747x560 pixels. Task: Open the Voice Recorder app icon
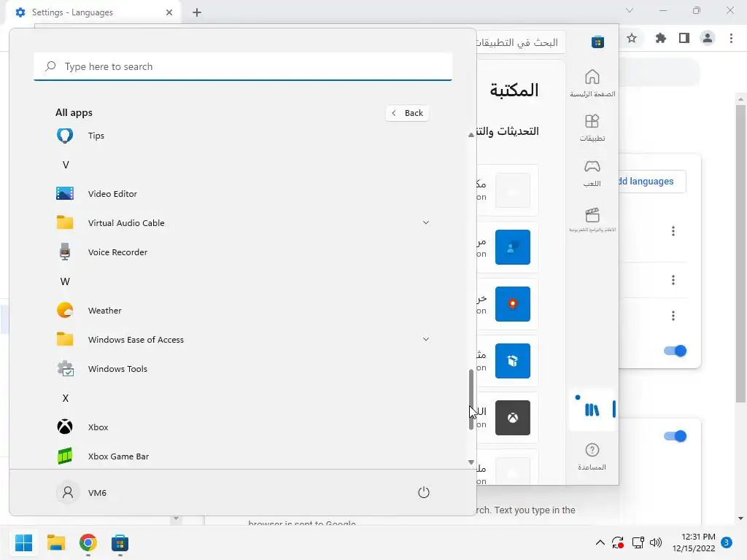coord(65,252)
